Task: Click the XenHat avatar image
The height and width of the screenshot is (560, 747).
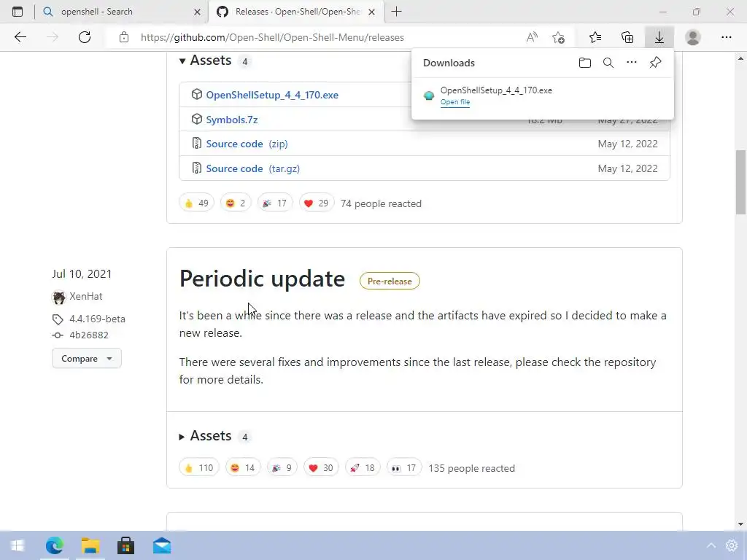Action: (x=59, y=297)
